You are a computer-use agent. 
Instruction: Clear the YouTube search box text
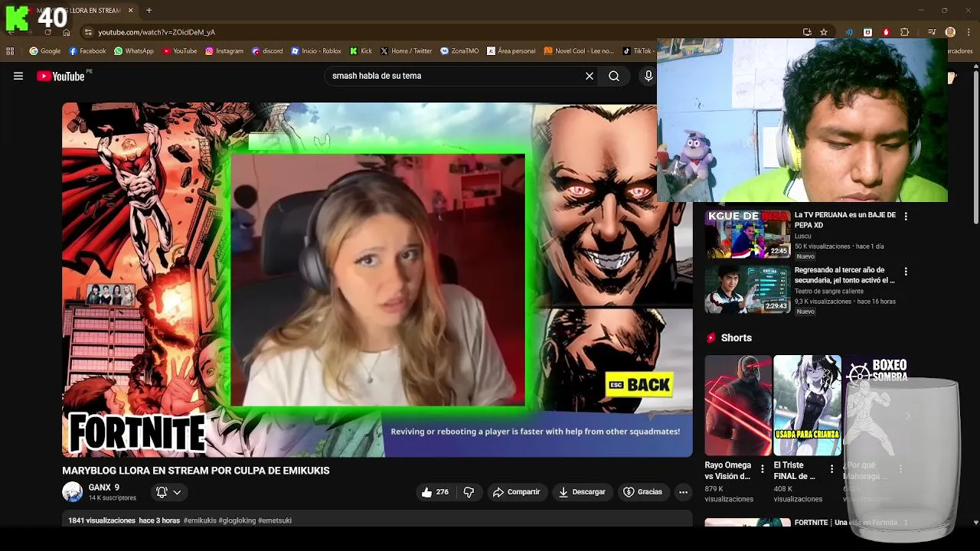590,76
